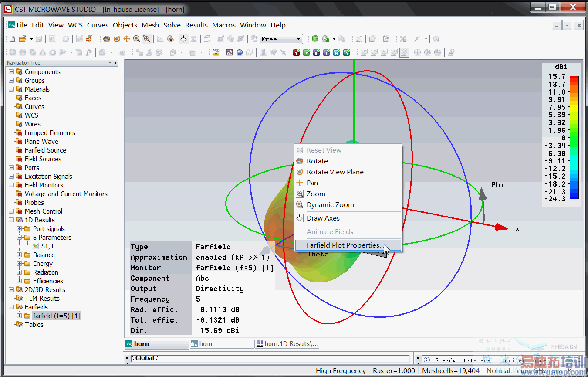
Task: Switch to the second horn tab
Action: click(x=222, y=344)
